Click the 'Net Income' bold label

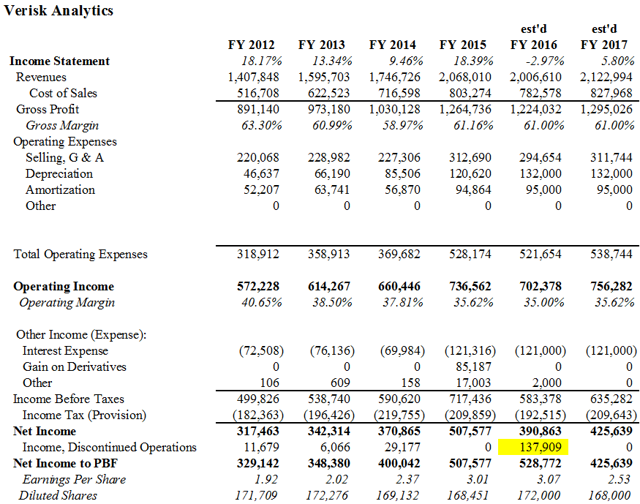(x=44, y=431)
